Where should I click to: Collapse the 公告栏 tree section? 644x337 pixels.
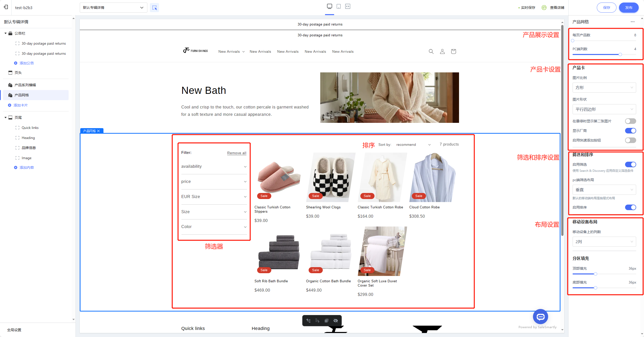(x=6, y=33)
